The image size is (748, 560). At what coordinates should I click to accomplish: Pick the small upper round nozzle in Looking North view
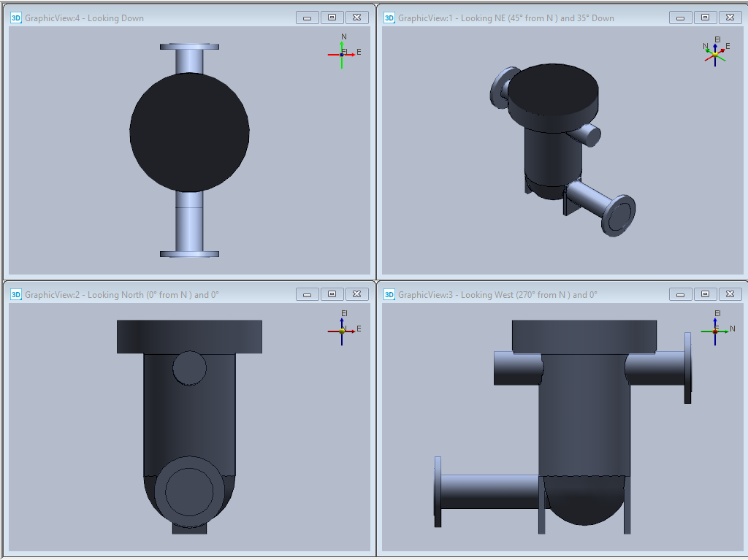coord(189,368)
